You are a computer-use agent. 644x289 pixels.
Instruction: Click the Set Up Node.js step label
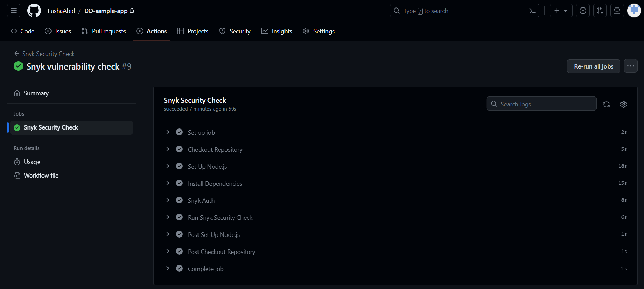click(207, 166)
